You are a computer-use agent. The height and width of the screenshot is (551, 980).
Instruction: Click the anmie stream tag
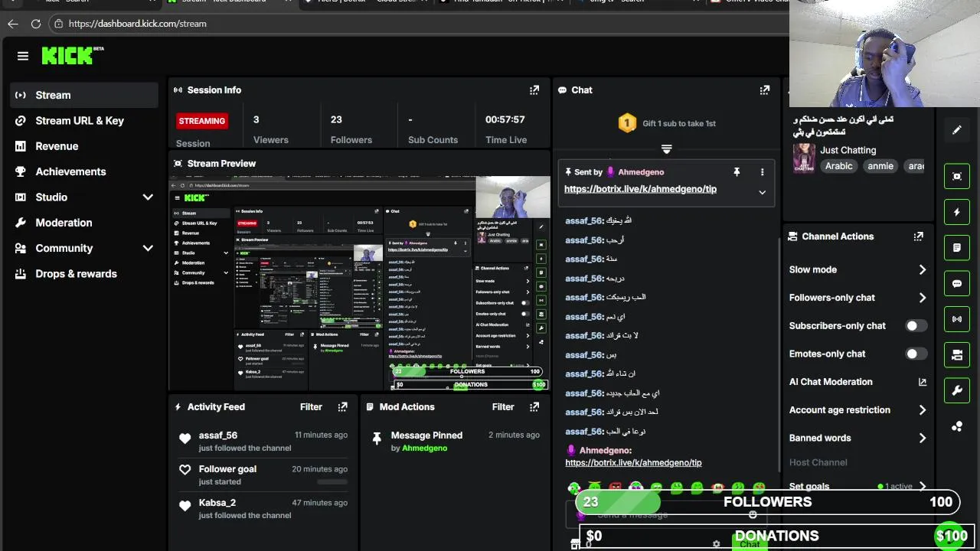click(880, 166)
